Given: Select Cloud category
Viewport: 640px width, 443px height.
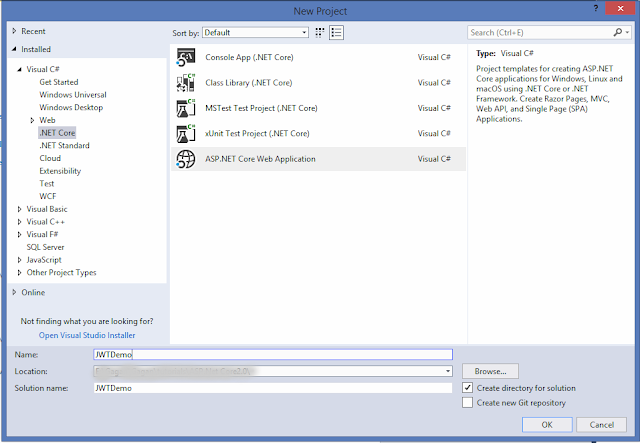Looking at the screenshot, I should tap(50, 158).
